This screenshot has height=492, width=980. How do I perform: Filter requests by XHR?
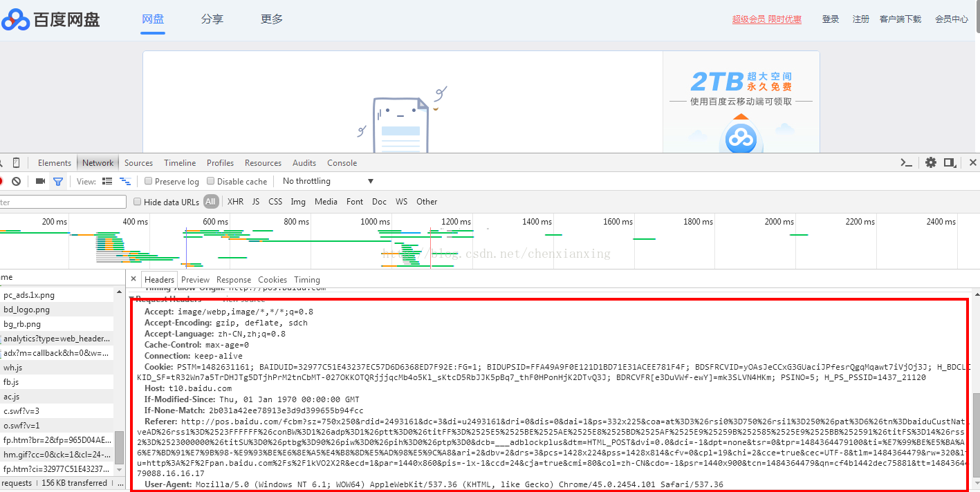(236, 202)
